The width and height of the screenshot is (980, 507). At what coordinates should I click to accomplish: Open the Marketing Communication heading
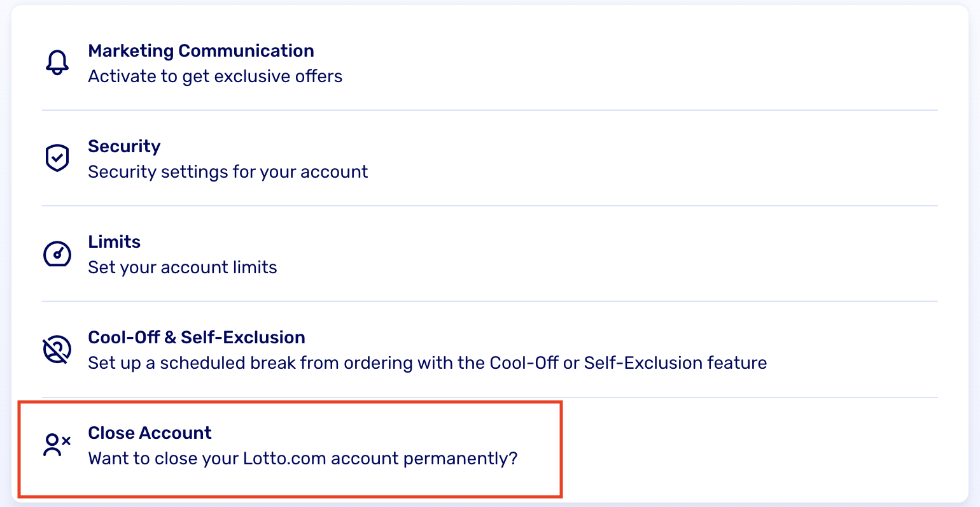pos(201,51)
